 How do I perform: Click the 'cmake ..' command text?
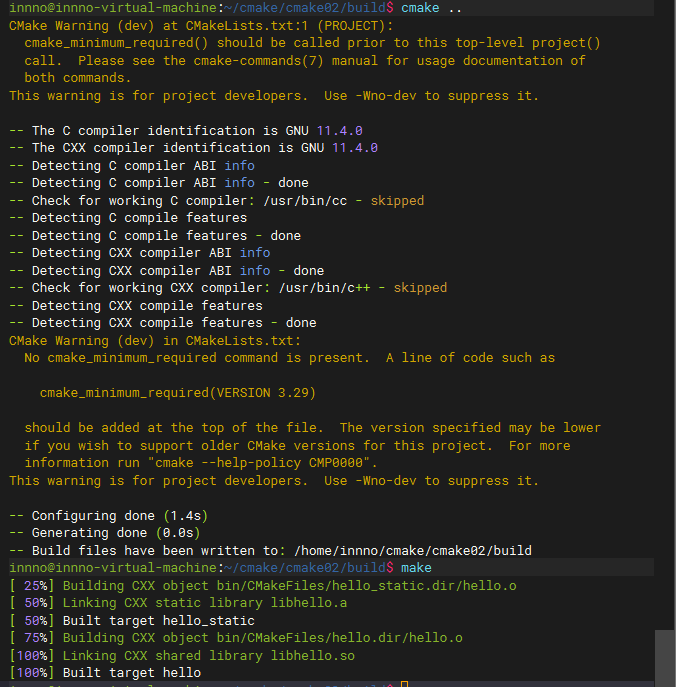(432, 8)
